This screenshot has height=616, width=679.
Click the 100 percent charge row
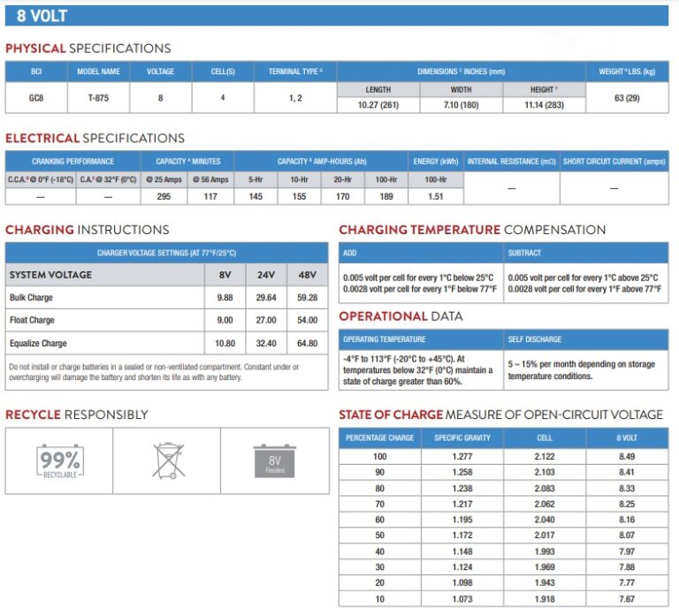pyautogui.click(x=504, y=456)
